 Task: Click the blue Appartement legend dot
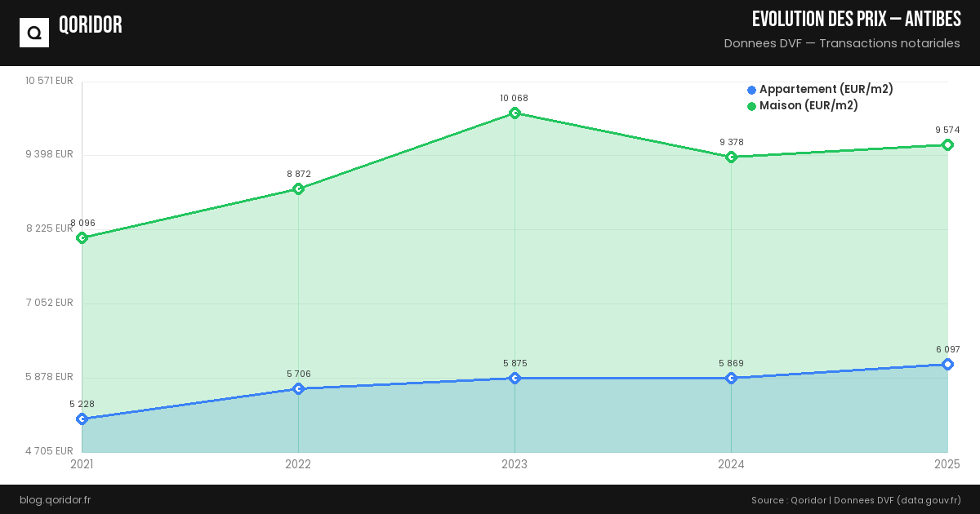[751, 90]
